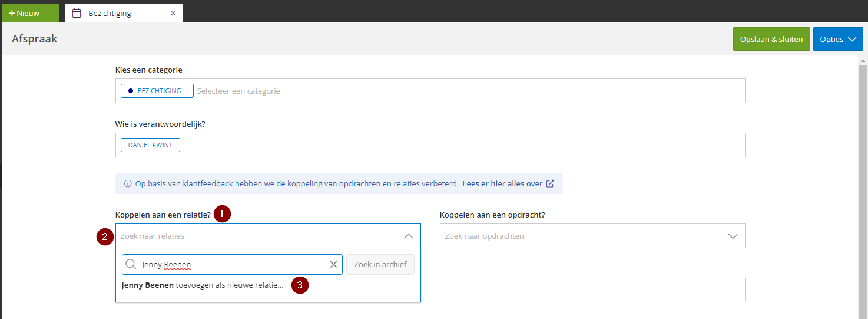This screenshot has width=868, height=319.
Task: Click the Zoek in archief button
Action: click(380, 264)
